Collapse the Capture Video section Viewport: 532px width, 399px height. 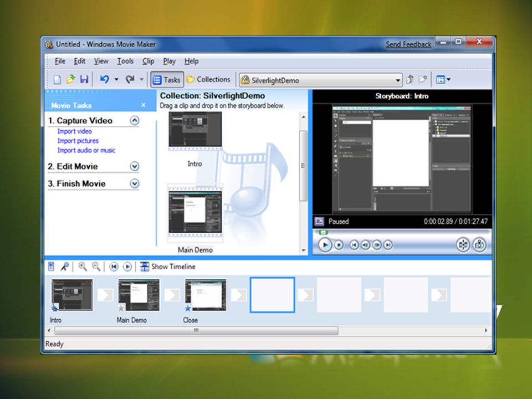pyautogui.click(x=135, y=120)
